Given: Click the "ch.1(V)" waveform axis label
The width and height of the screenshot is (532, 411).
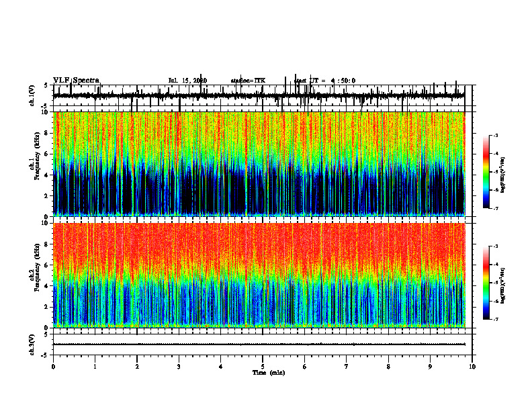Looking at the screenshot, I should tap(32, 95).
